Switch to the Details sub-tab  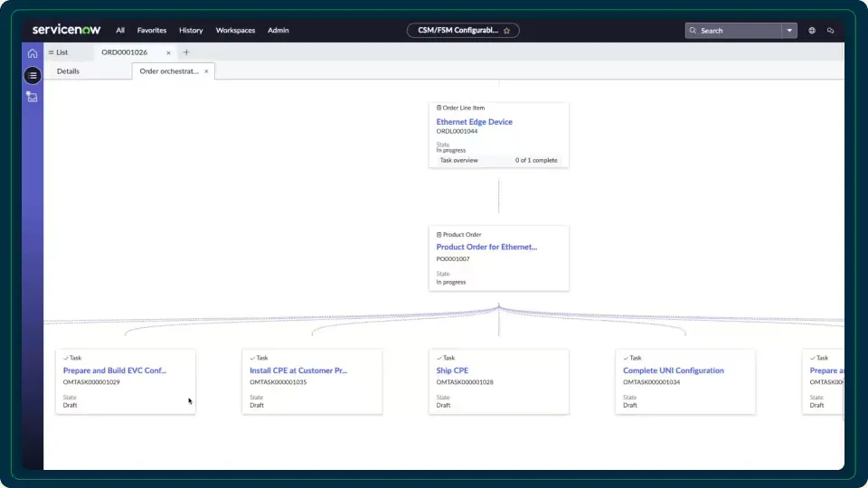(68, 71)
